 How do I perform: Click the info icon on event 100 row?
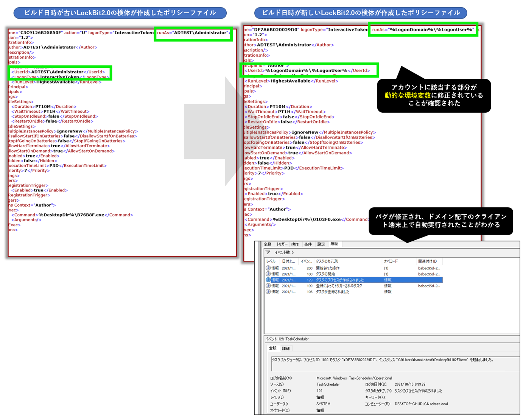[268, 274]
